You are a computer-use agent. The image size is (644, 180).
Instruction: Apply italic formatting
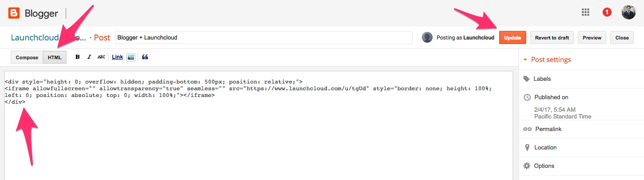click(x=89, y=57)
